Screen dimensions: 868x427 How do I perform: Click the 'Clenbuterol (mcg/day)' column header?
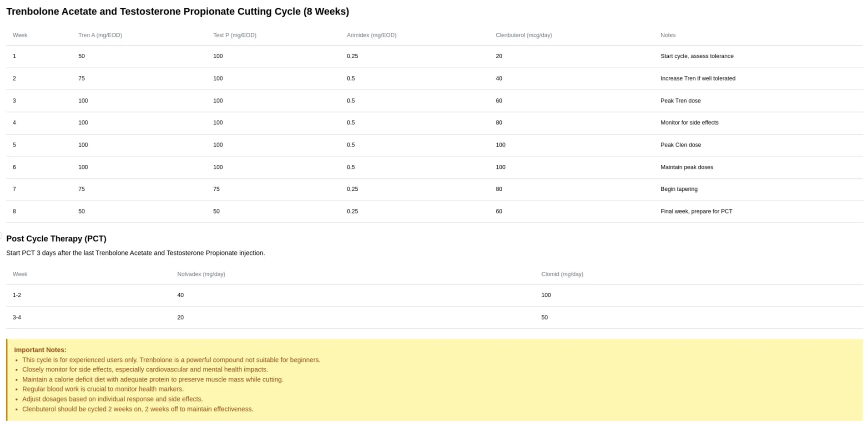524,35
